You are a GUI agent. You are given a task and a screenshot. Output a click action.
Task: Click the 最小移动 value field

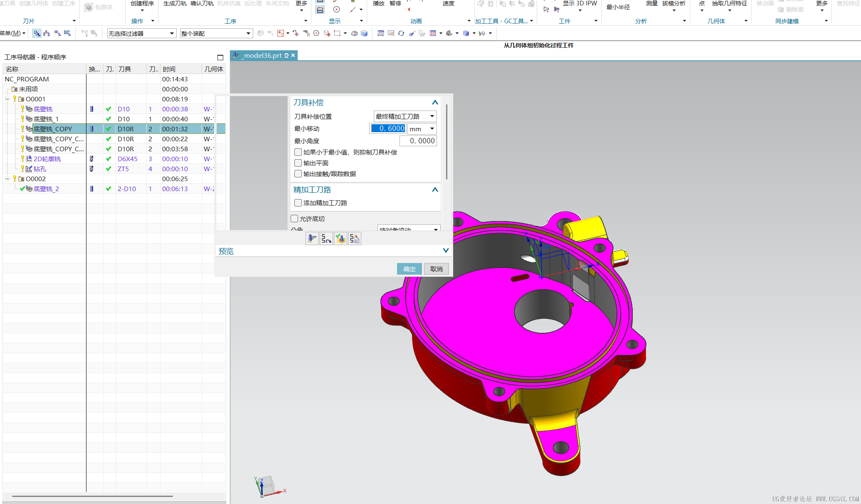[387, 128]
